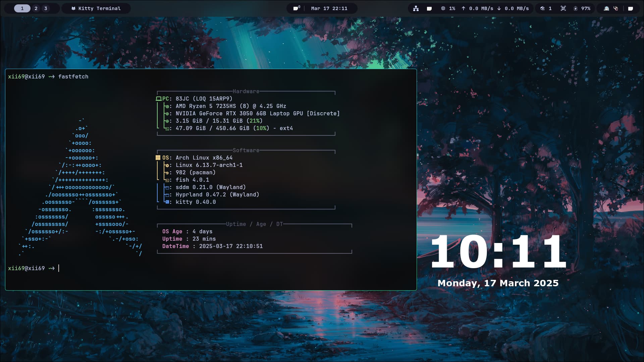This screenshot has height=362, width=644.
Task: Select active workspace 1 pill
Action: pos(22,8)
